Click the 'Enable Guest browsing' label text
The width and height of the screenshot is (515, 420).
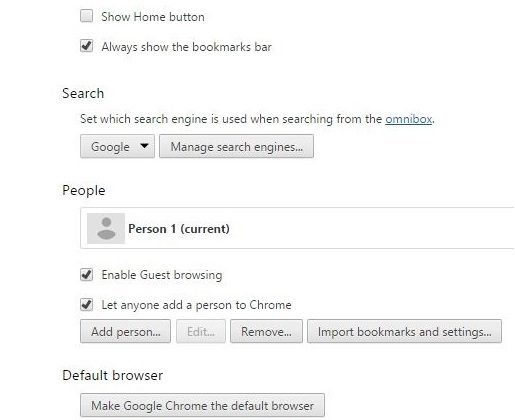(x=162, y=275)
